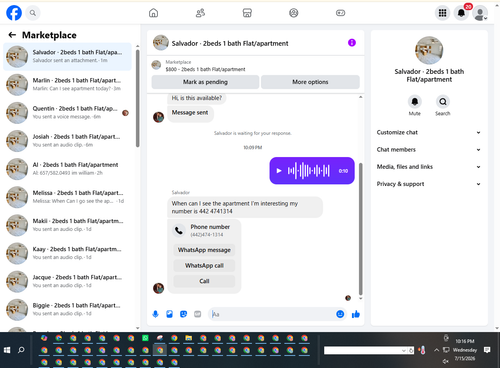Image resolution: width=500 pixels, height=368 pixels.
Task: Click the conversation list scrollbar
Action: coord(137,98)
